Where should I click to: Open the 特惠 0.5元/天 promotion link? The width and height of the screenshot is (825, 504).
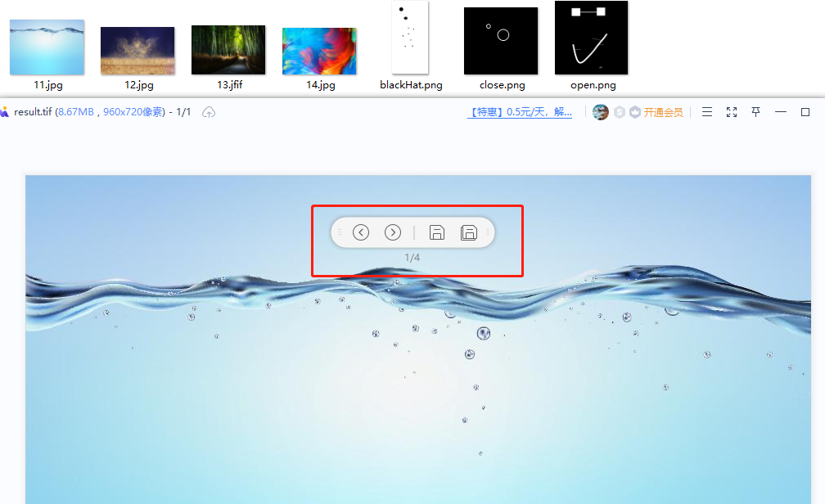[520, 111]
